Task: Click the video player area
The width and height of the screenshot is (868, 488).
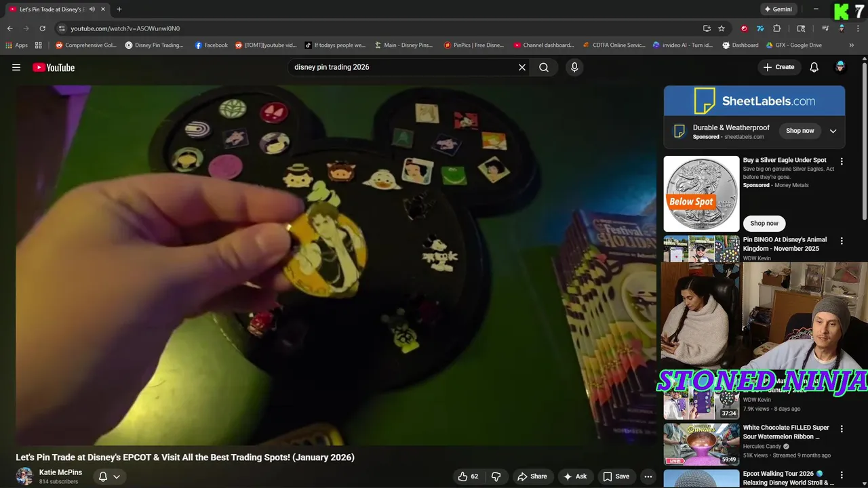Action: 336,266
